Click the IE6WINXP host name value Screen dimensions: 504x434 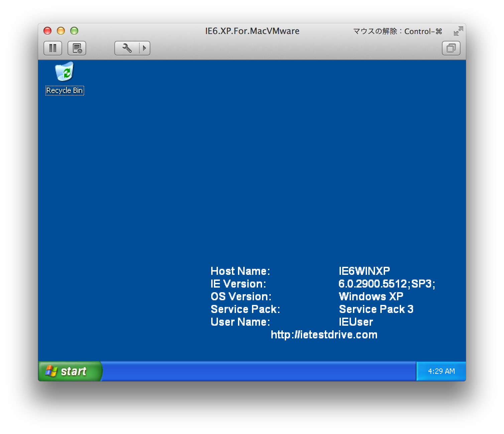click(x=364, y=271)
